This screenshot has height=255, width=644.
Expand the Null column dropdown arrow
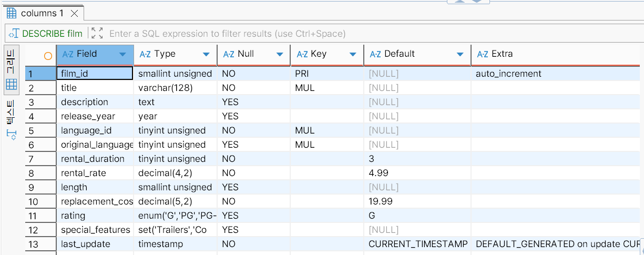pos(279,54)
